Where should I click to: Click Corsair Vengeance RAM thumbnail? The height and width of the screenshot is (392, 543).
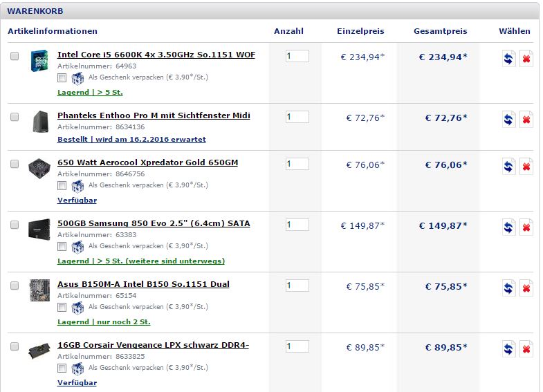tap(39, 351)
